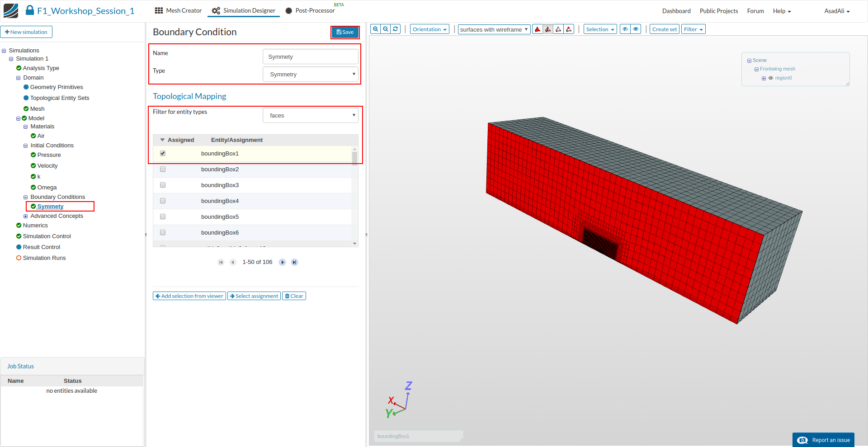Image resolution: width=868 pixels, height=447 pixels.
Task: Click the show all eye icon
Action: [636, 29]
